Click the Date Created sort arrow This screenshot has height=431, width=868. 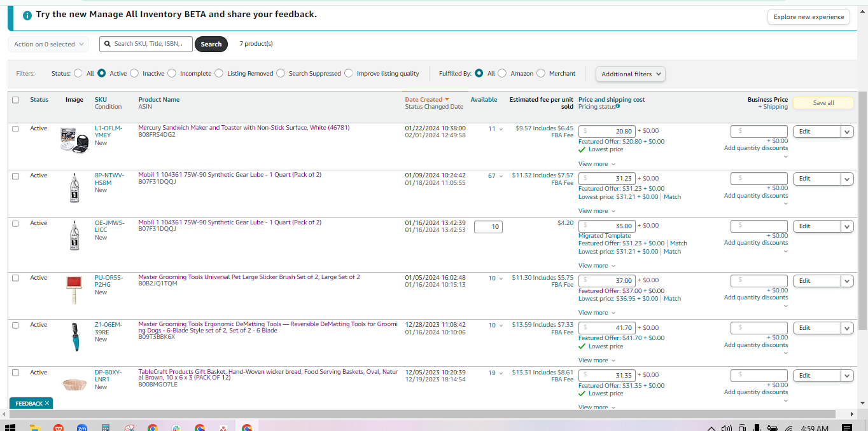tap(447, 99)
